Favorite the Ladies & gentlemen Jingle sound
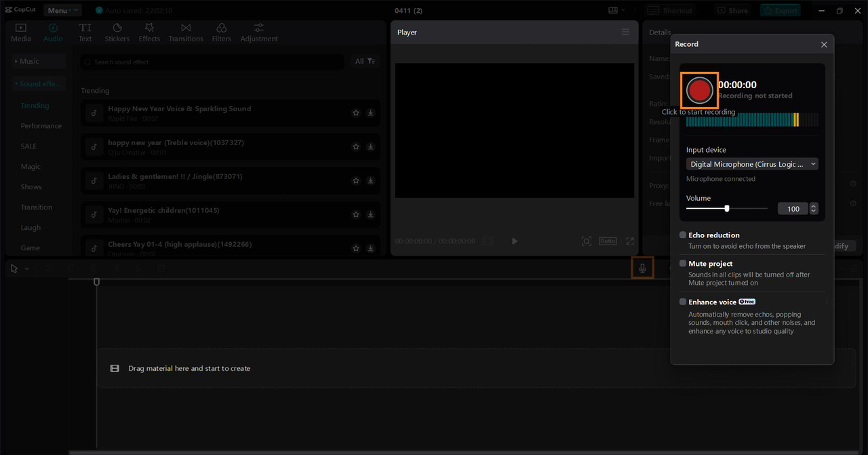 coord(356,181)
